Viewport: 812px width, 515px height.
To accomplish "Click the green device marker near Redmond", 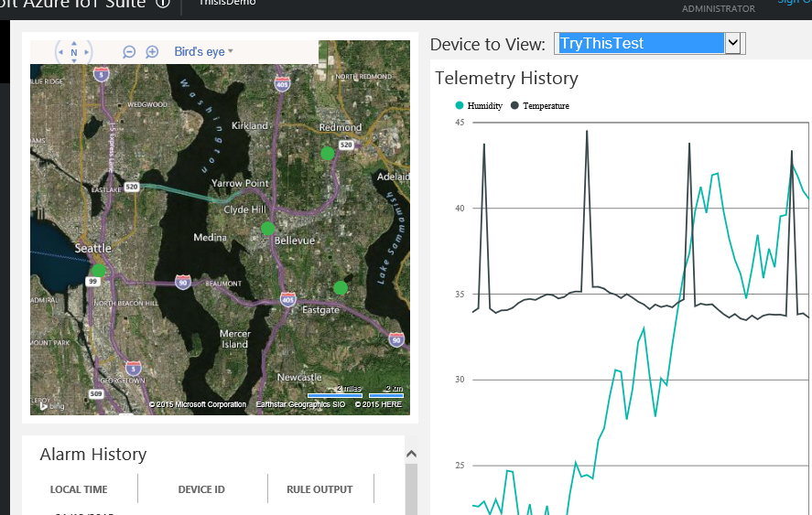I will point(328,153).
